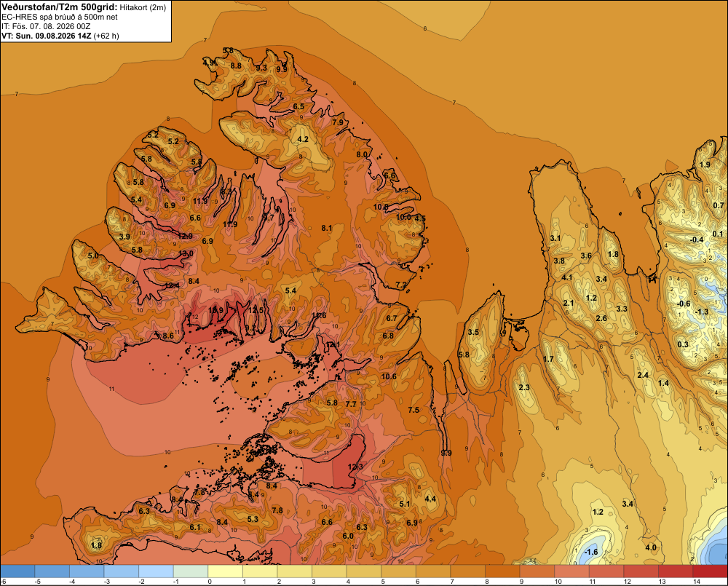The width and height of the screenshot is (728, 586).
Task: Select the 1.8 value on southwestern peninsula
Action: [96, 545]
